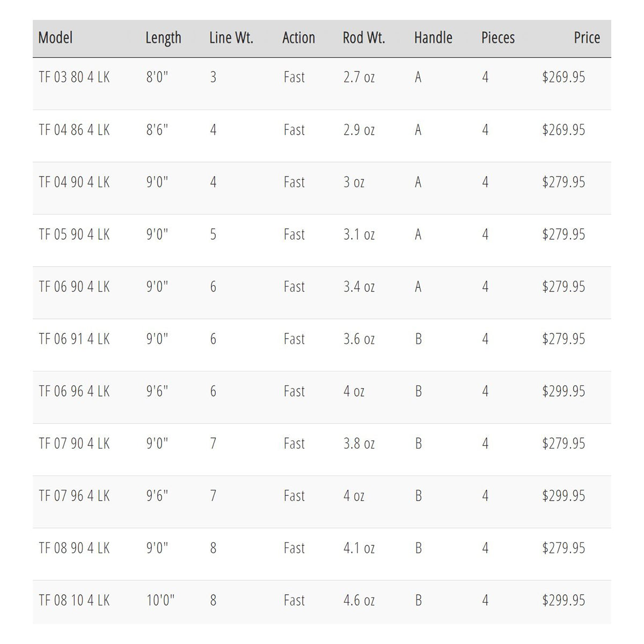The image size is (644, 644).
Task: Click the Length column header
Action: [x=163, y=38]
